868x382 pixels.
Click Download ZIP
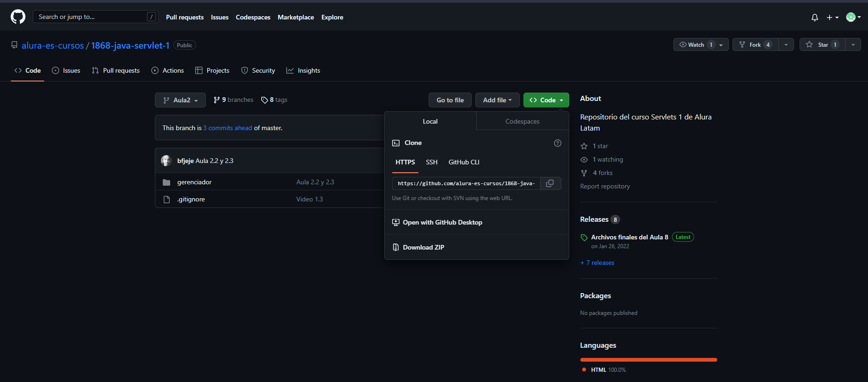point(419,247)
